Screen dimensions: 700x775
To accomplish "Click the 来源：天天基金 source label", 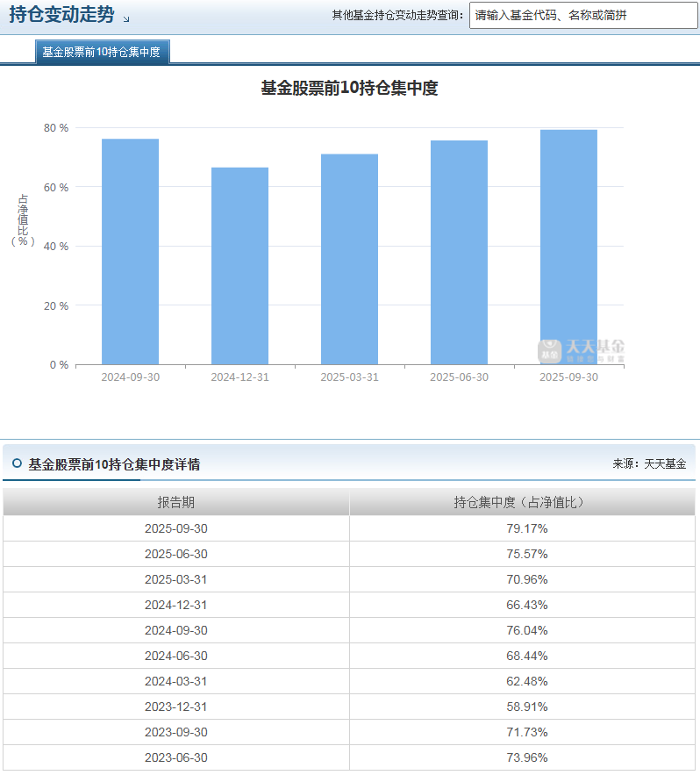I will (650, 463).
